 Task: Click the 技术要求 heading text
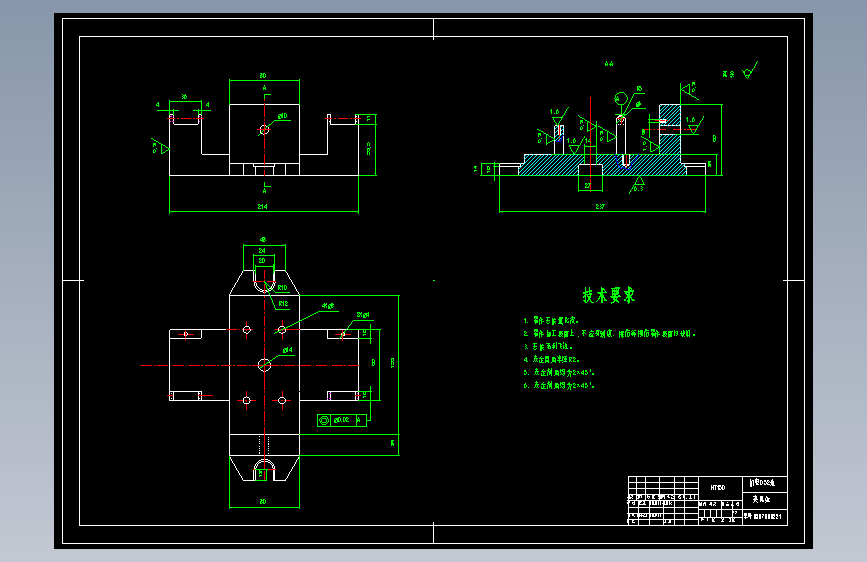point(609,295)
